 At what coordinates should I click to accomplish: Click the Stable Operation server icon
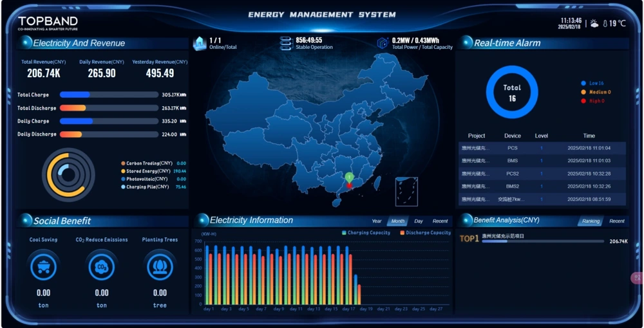pyautogui.click(x=286, y=43)
